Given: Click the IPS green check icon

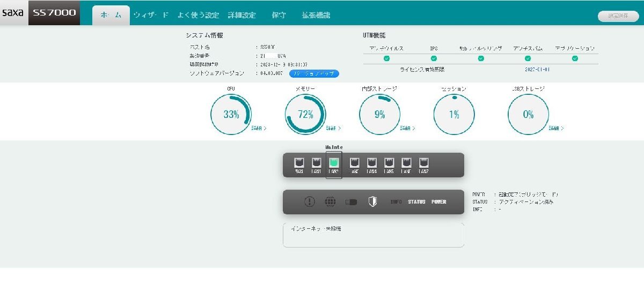Looking at the screenshot, I should point(434,58).
